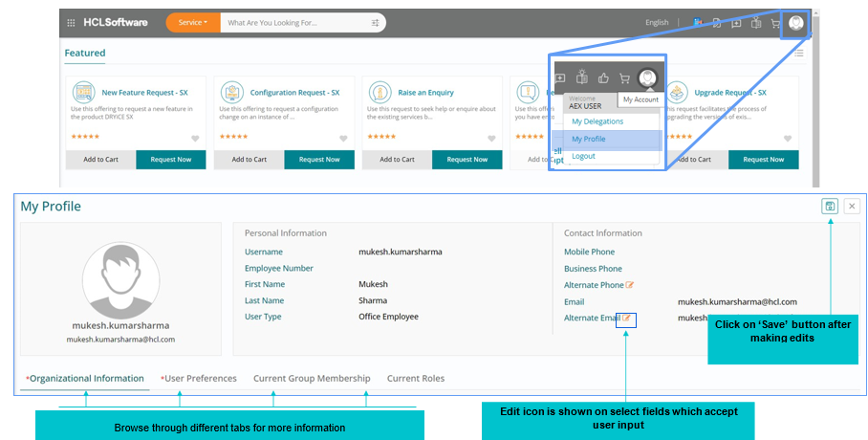
Task: Click the Email value mukesh.kumarsharma@hcl.com
Action: pos(737,302)
